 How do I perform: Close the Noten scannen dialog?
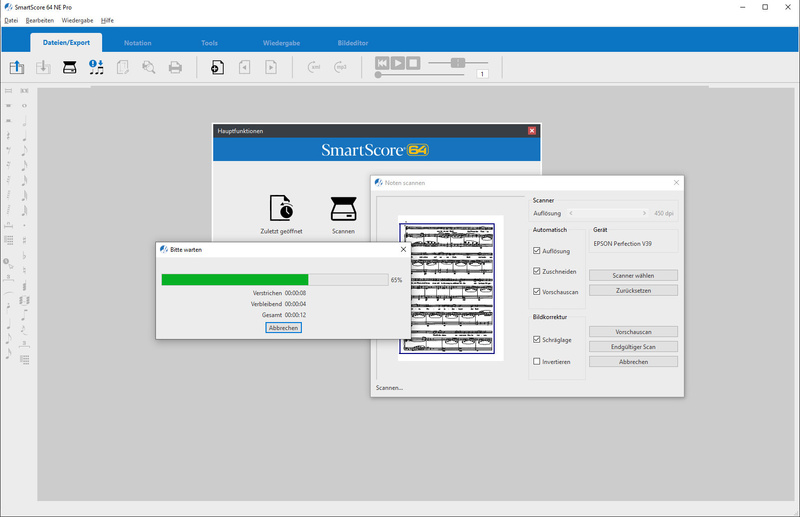coord(676,183)
